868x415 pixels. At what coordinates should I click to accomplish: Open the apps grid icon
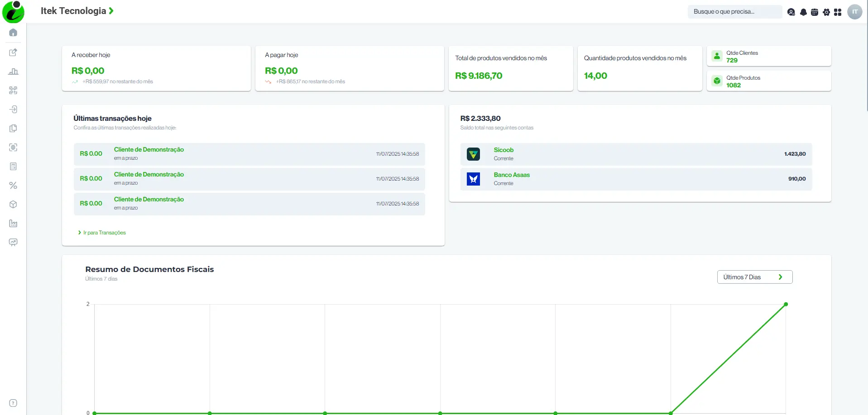[x=838, y=12]
